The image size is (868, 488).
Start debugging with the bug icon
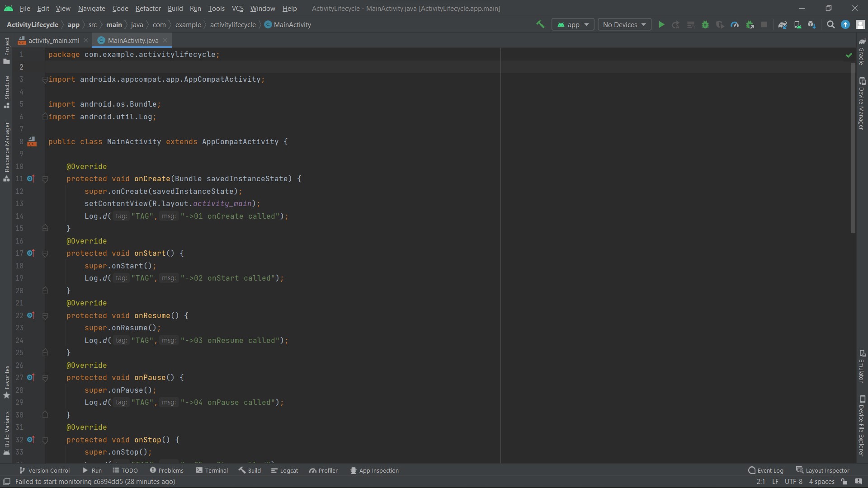[x=705, y=24]
